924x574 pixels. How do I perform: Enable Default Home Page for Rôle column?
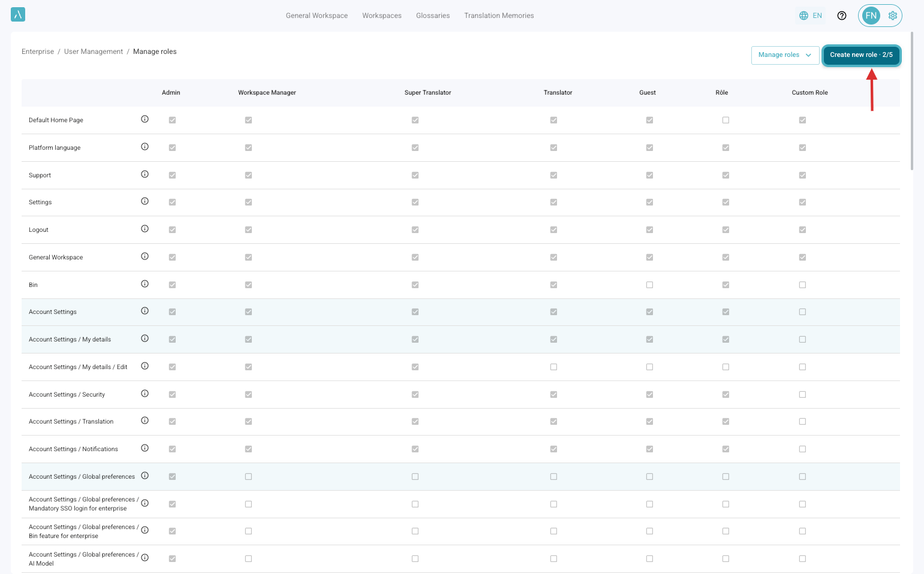pyautogui.click(x=726, y=120)
